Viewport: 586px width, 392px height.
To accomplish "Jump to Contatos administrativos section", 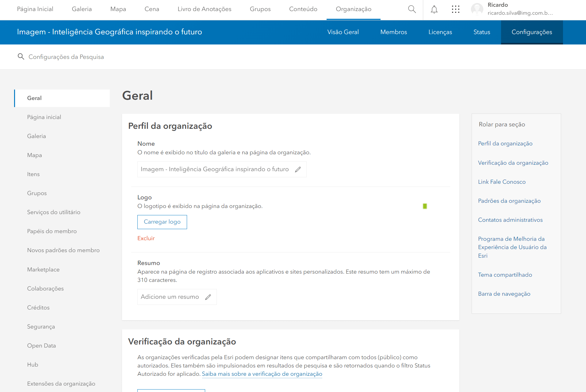I will 510,220.
